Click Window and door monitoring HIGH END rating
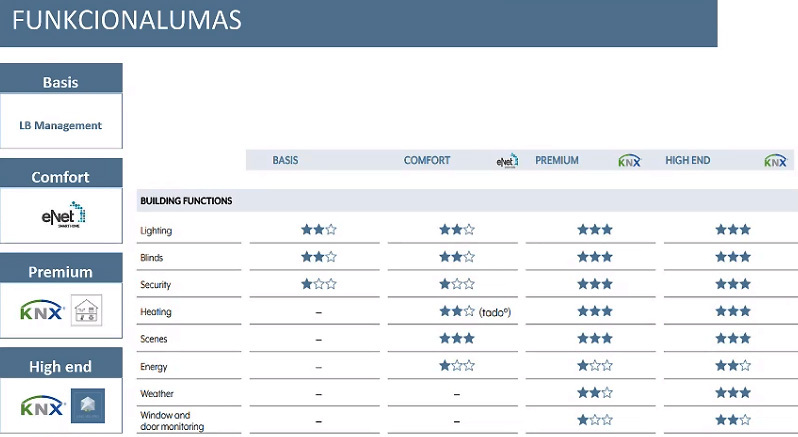The height and width of the screenshot is (437, 798). [733, 420]
